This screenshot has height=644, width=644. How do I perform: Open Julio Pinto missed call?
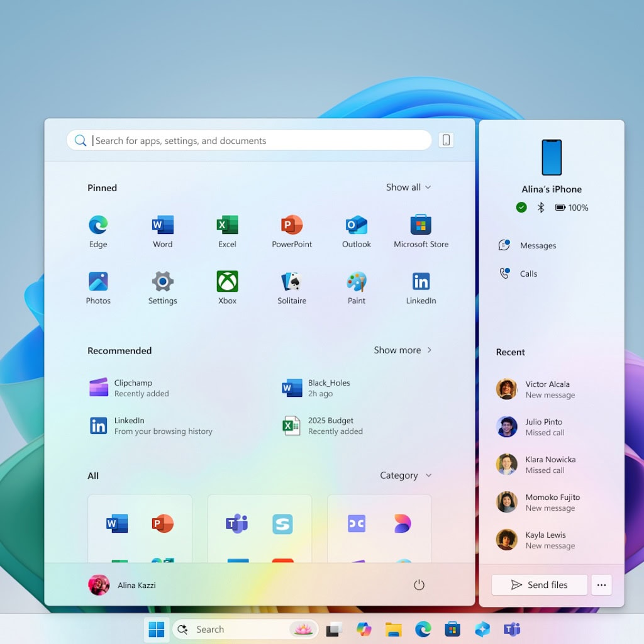[x=530, y=427]
